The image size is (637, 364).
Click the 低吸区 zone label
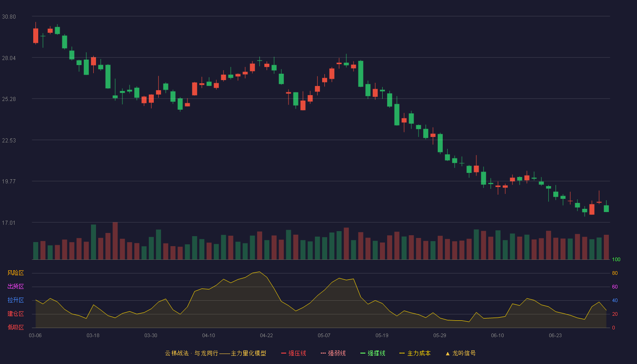pos(15,327)
